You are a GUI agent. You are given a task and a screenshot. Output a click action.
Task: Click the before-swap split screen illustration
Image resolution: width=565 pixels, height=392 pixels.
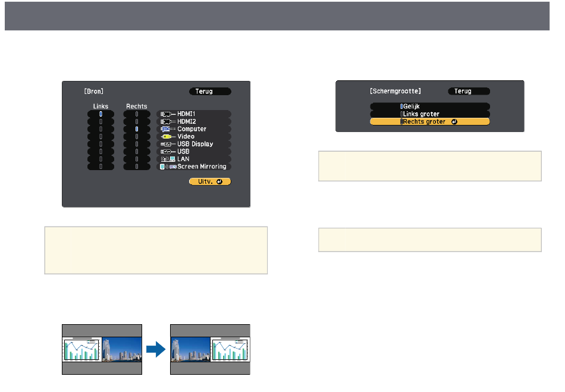[x=102, y=350]
